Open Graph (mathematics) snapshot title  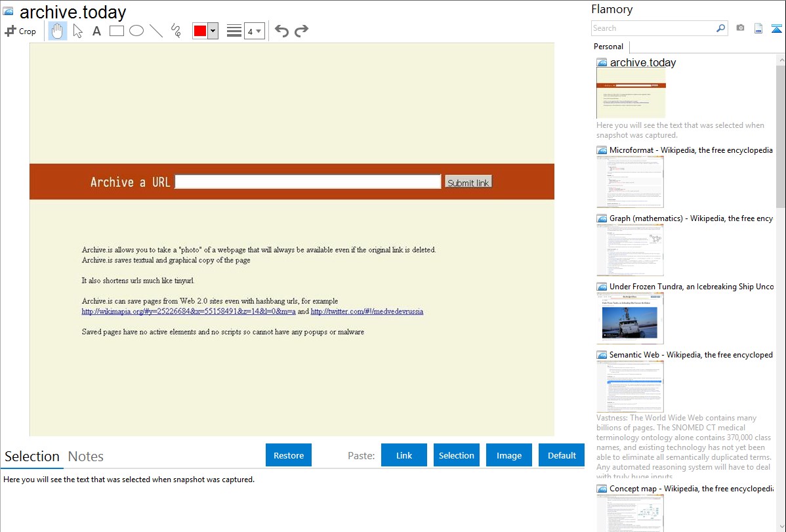point(691,218)
